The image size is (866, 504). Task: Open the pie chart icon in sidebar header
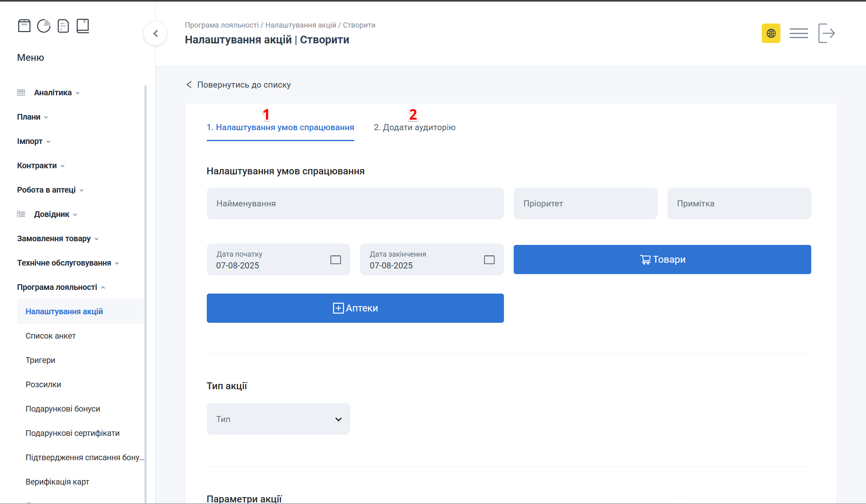click(x=44, y=26)
